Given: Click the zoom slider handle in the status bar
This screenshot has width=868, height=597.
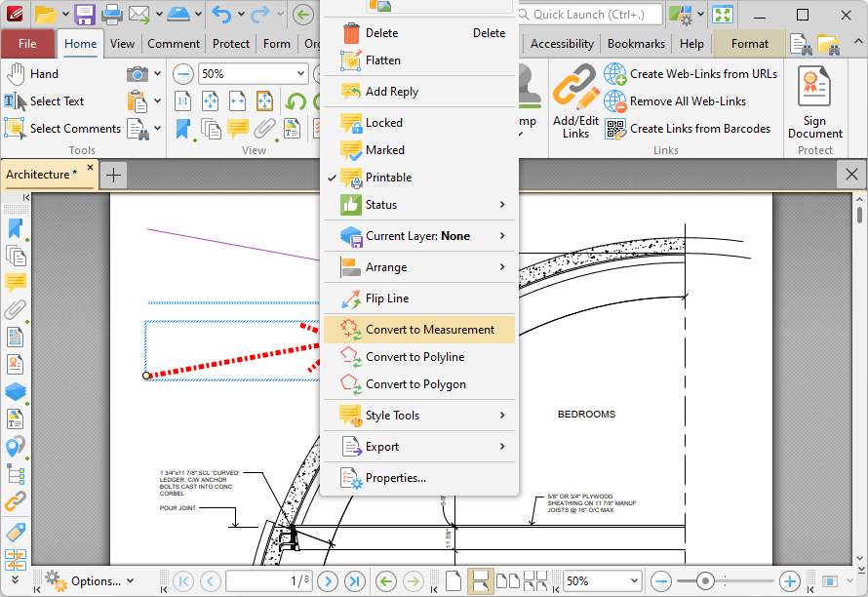Looking at the screenshot, I should [x=705, y=581].
